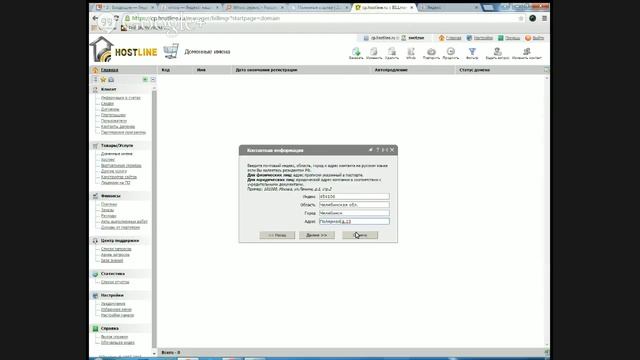Collapse the Центр поддержки section
This screenshot has width=640, height=360.
coord(120,241)
